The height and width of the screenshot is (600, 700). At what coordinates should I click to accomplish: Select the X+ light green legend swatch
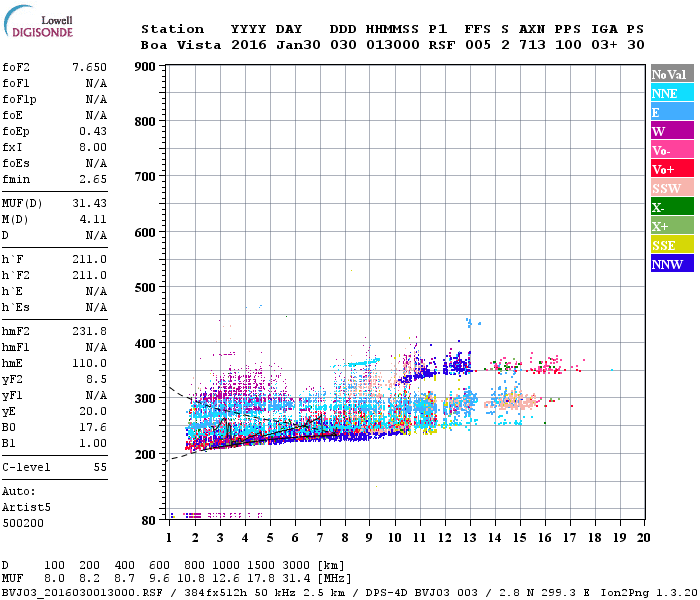(x=672, y=226)
